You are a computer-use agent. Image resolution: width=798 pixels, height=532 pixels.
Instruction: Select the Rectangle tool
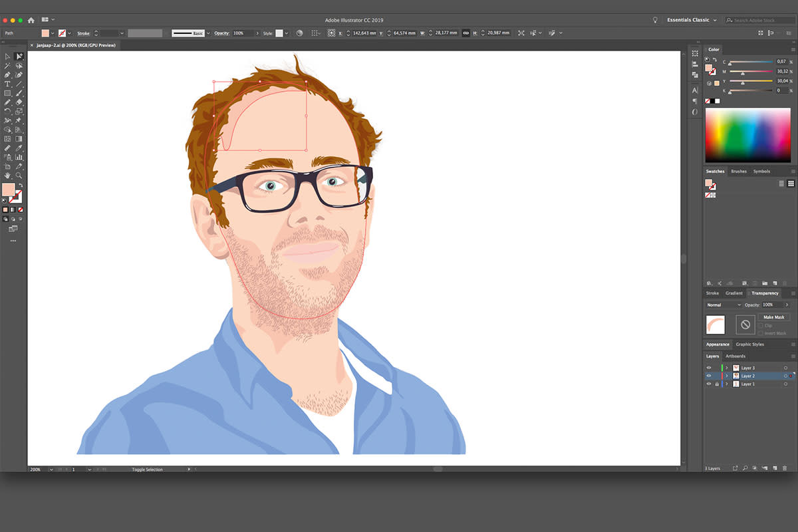click(7, 93)
